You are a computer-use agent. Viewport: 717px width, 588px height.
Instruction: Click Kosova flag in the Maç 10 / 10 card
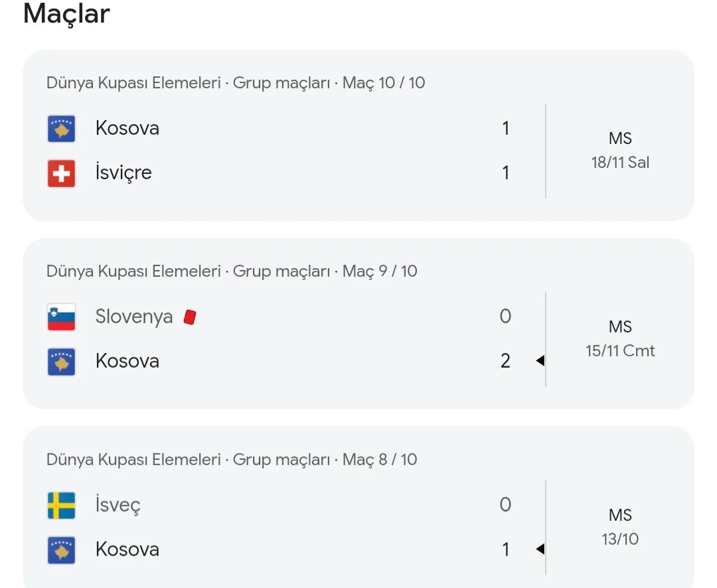click(61, 128)
